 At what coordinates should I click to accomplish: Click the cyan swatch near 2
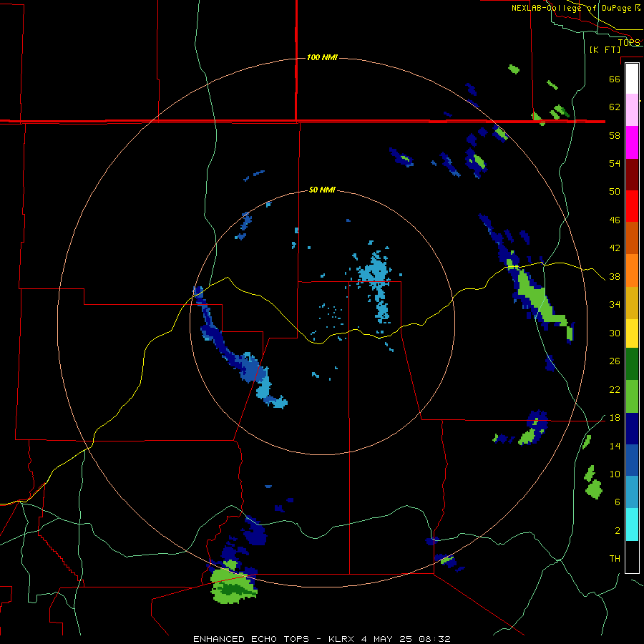632,525
